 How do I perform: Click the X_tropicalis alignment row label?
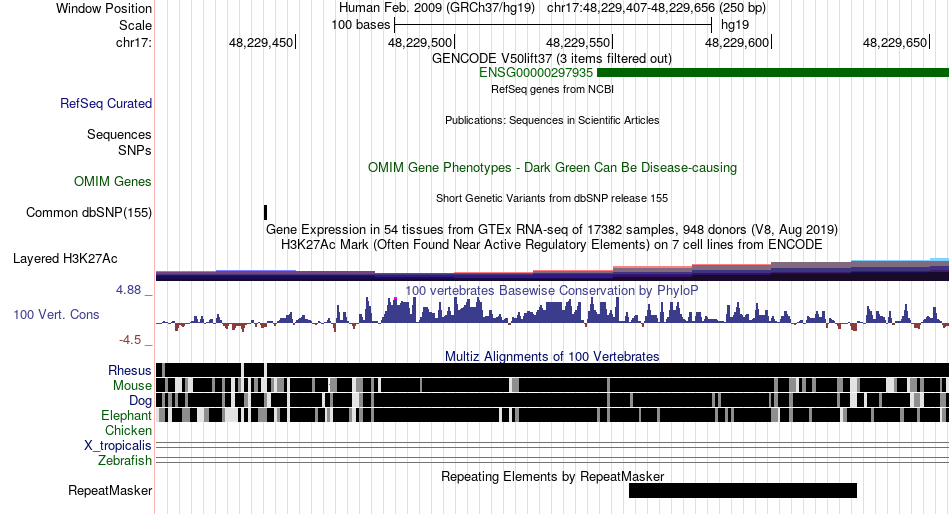tap(118, 446)
